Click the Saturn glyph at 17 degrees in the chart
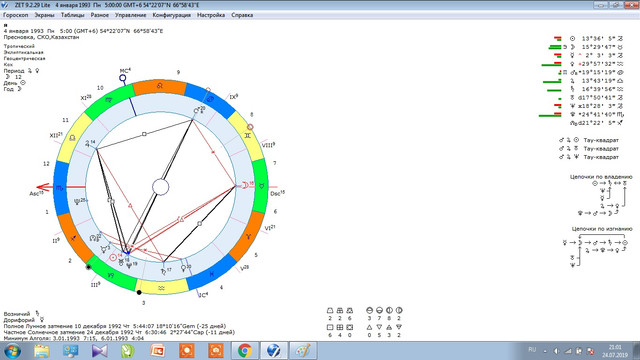 (163, 271)
